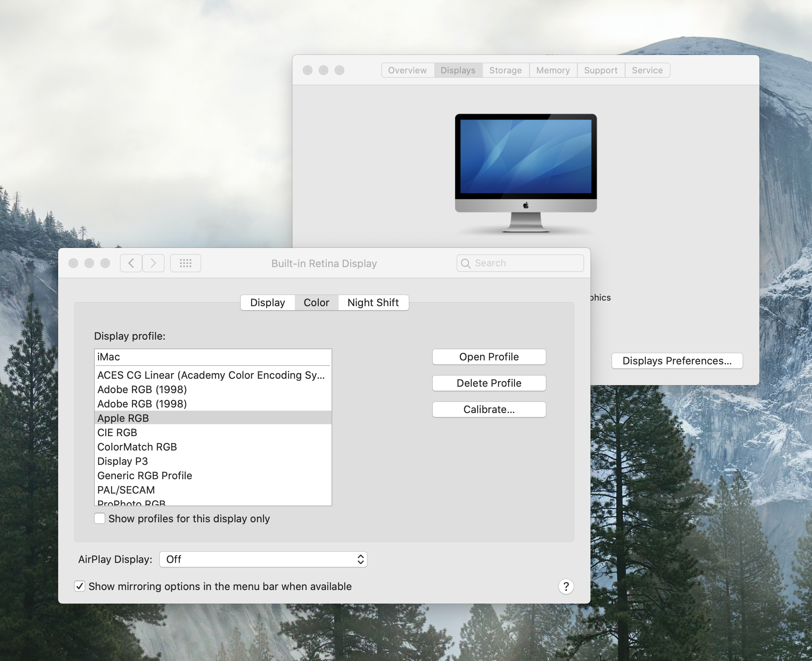Enable Show profiles for this display only

coord(100,518)
